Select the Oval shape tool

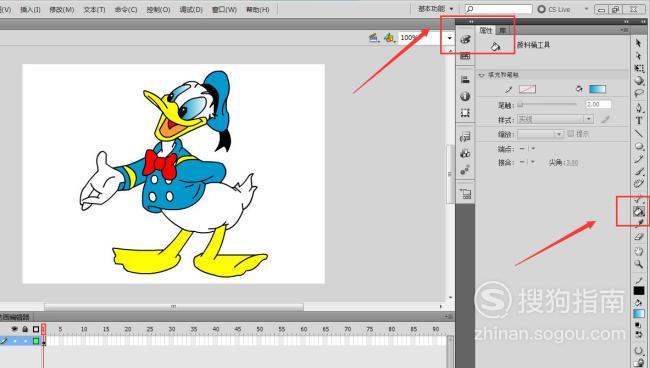point(639,146)
